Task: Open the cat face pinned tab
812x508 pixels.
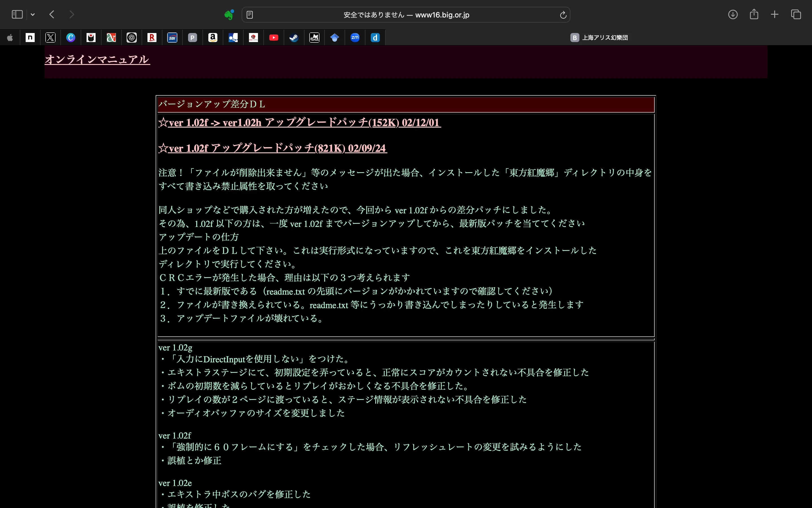Action: [x=314, y=38]
